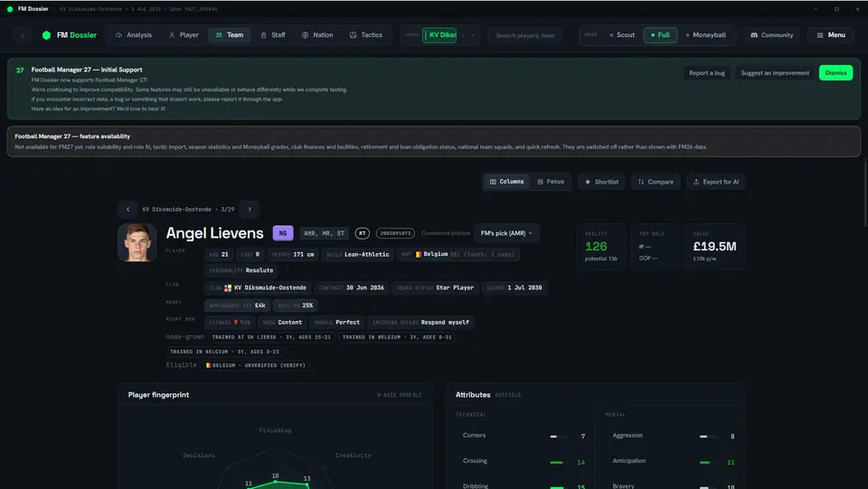Click the Player person icon
The width and height of the screenshot is (868, 489).
172,35
